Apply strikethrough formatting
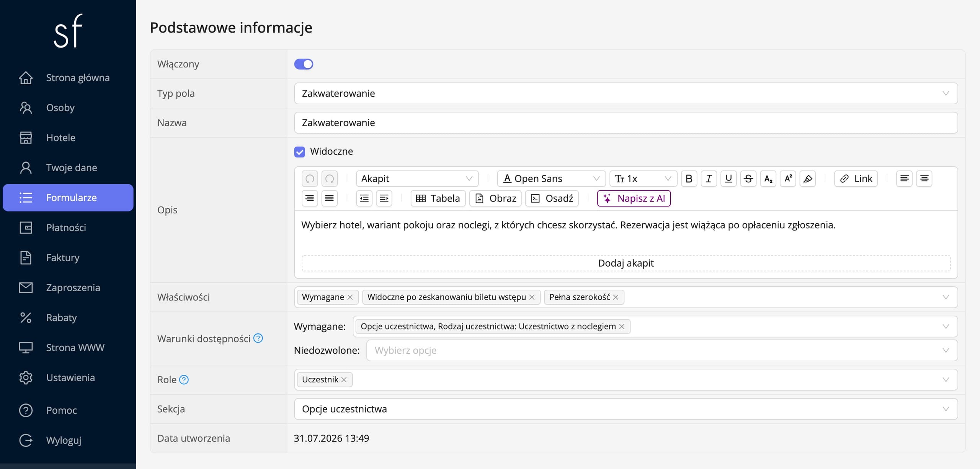Image resolution: width=980 pixels, height=469 pixels. [748, 179]
